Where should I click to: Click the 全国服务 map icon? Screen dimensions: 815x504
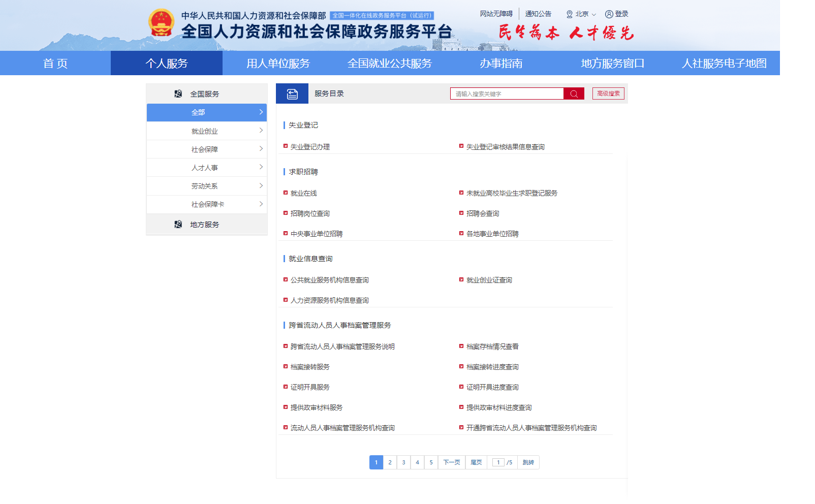point(178,94)
